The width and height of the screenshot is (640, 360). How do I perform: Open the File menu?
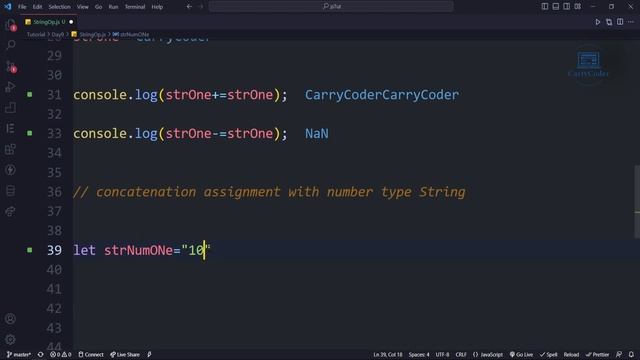[x=22, y=7]
